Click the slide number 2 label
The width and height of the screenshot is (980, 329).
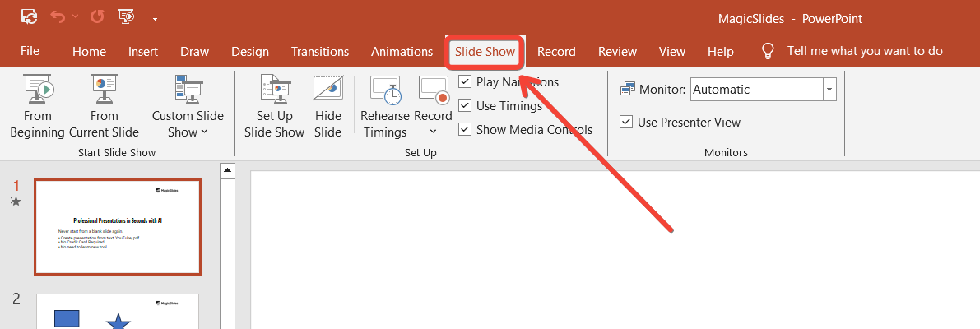pyautogui.click(x=17, y=299)
